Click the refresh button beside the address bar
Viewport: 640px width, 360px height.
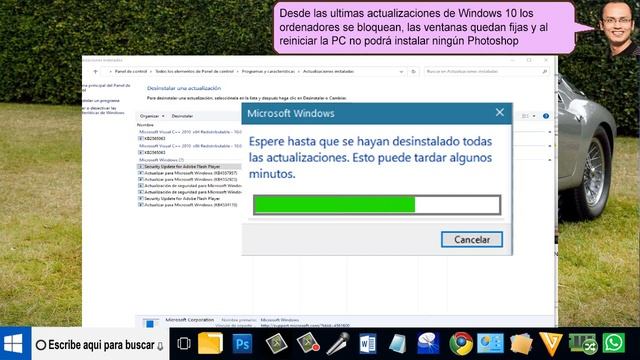(x=413, y=71)
